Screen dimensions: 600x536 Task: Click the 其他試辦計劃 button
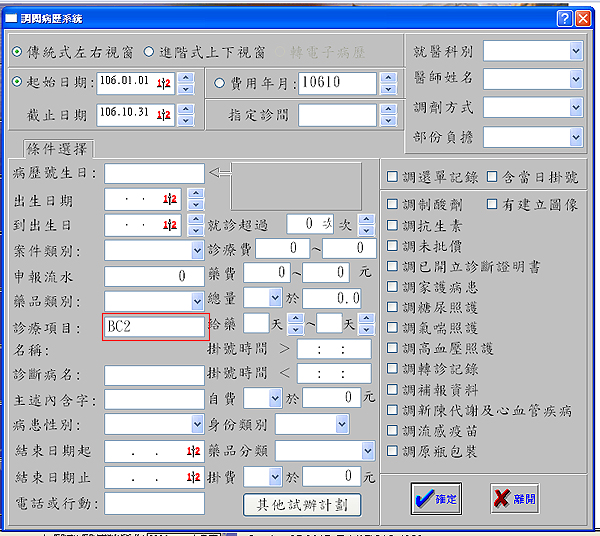coord(302,503)
